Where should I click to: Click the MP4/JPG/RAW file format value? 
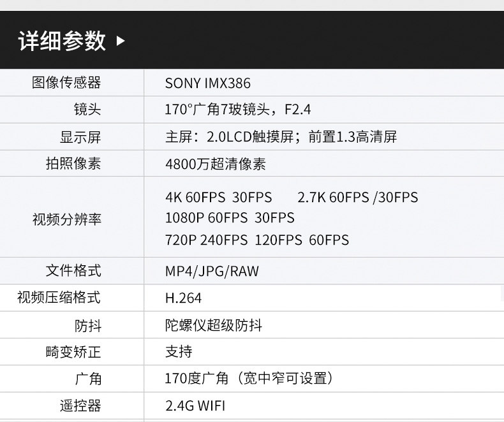click(212, 272)
